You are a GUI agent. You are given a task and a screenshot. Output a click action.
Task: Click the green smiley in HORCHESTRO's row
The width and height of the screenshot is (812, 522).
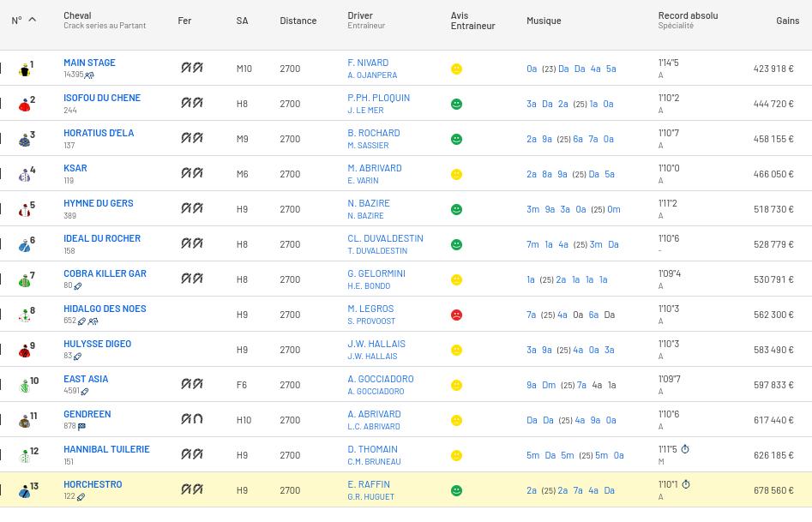point(456,490)
